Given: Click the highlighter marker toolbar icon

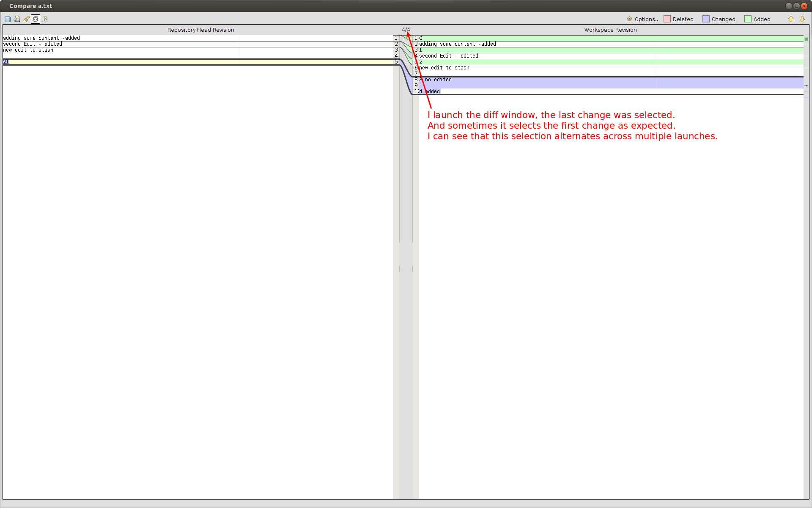Looking at the screenshot, I should pyautogui.click(x=26, y=19).
